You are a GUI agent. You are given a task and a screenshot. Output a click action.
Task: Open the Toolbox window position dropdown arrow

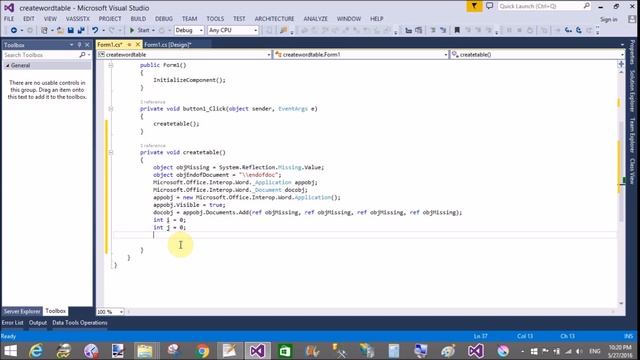click(x=71, y=45)
